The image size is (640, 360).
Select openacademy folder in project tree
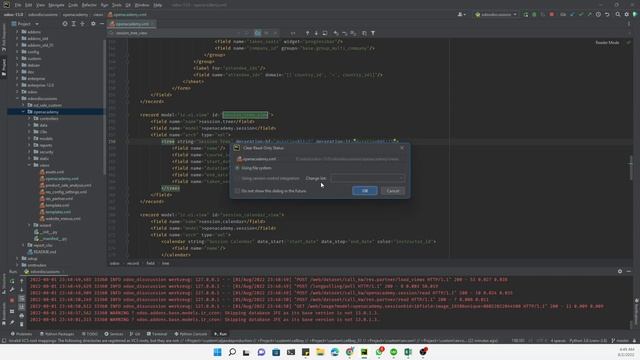coord(46,111)
